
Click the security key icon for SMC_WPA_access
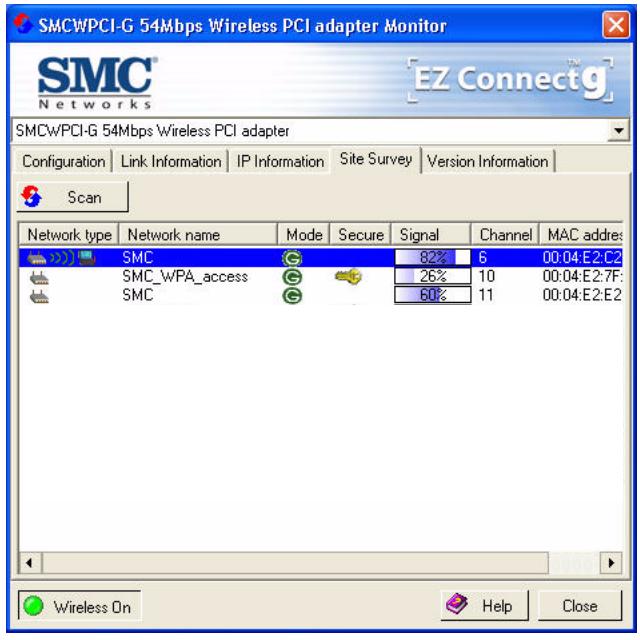tap(348, 276)
